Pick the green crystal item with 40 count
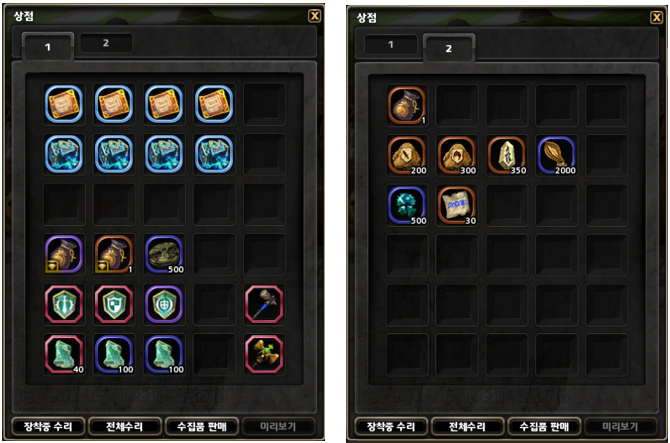 (x=64, y=354)
